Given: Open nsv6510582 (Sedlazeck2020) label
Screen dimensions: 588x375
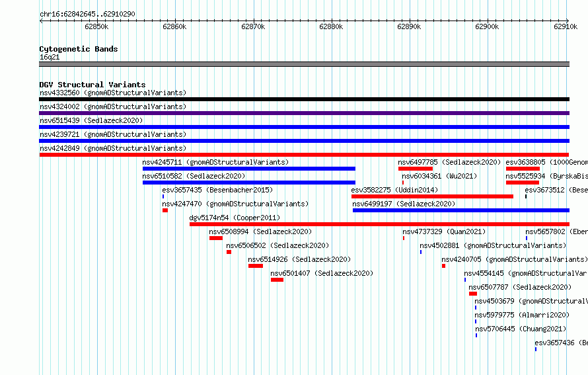Looking at the screenshot, I should (x=194, y=176).
